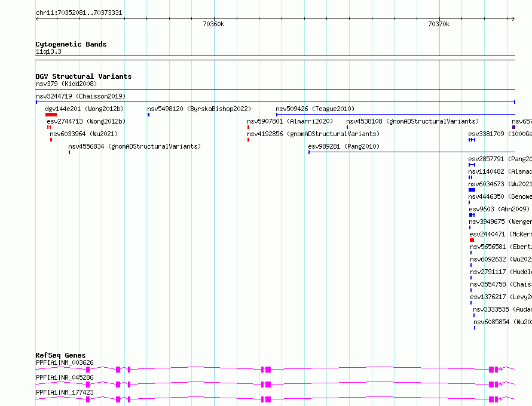Click the RefSeq Genes track title
Image resolution: width=532 pixels, height=406 pixels.
(x=60, y=355)
